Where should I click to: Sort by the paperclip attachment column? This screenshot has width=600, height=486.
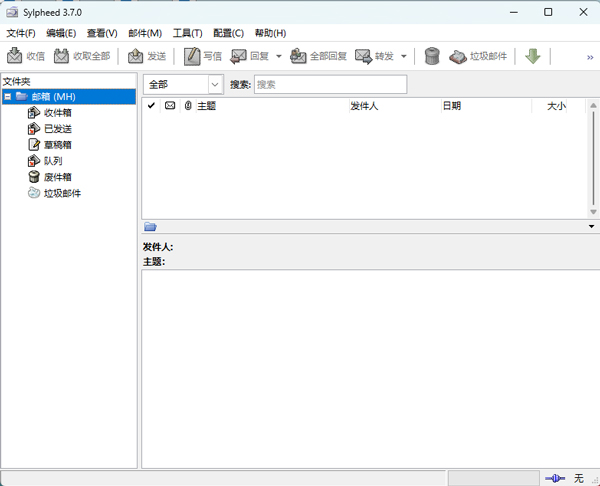point(188,106)
